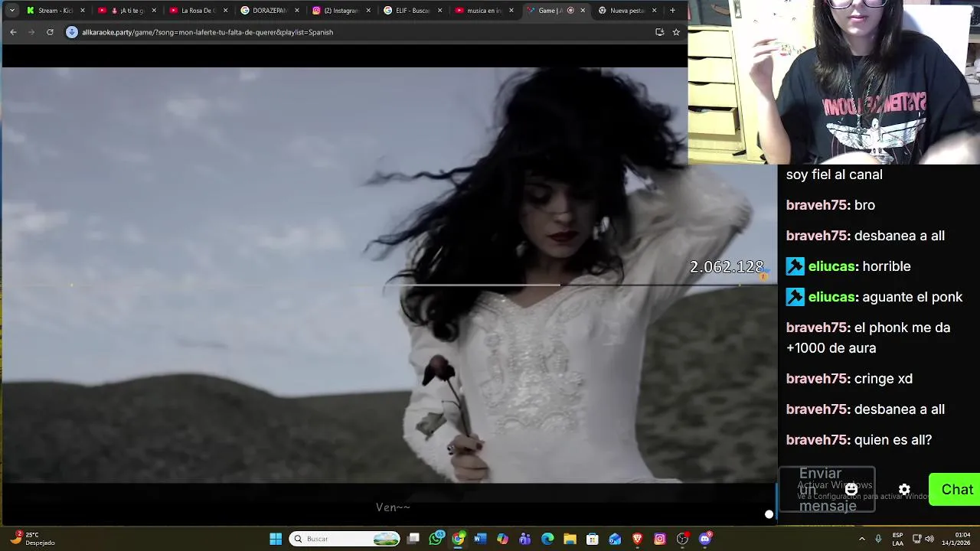
Task: Click eliucas username on 'horrible' message
Action: [831, 266]
